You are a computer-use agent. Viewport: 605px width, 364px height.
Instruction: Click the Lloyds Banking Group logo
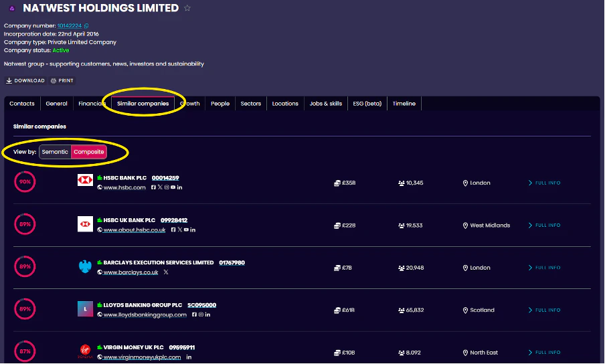tap(85, 309)
